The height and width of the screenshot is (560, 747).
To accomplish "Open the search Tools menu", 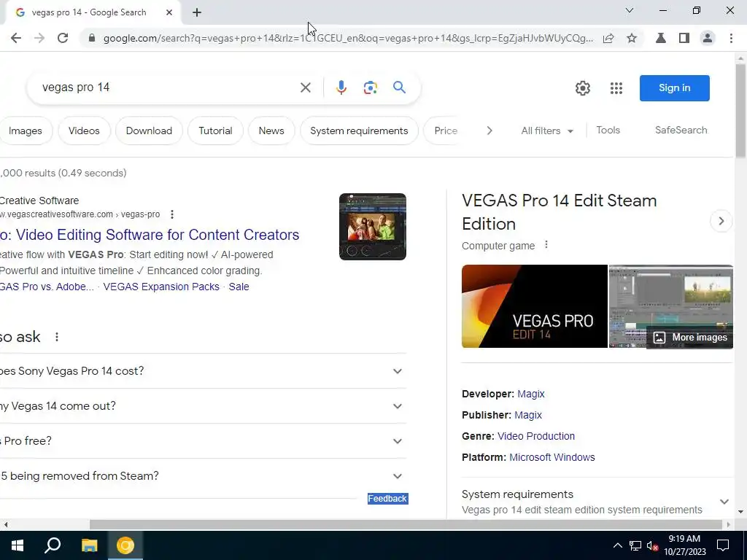I will point(608,131).
